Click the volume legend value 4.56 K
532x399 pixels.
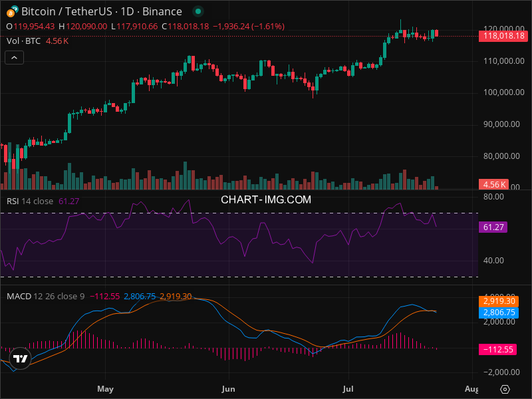pos(57,41)
